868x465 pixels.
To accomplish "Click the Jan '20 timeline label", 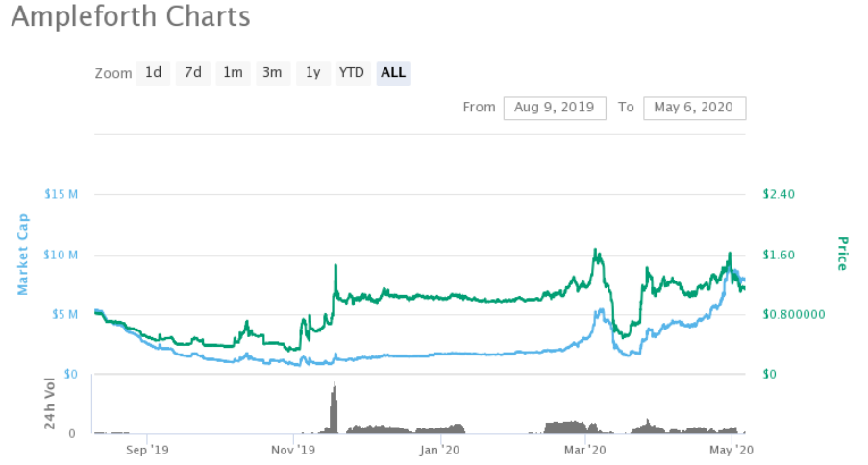I will point(440,450).
